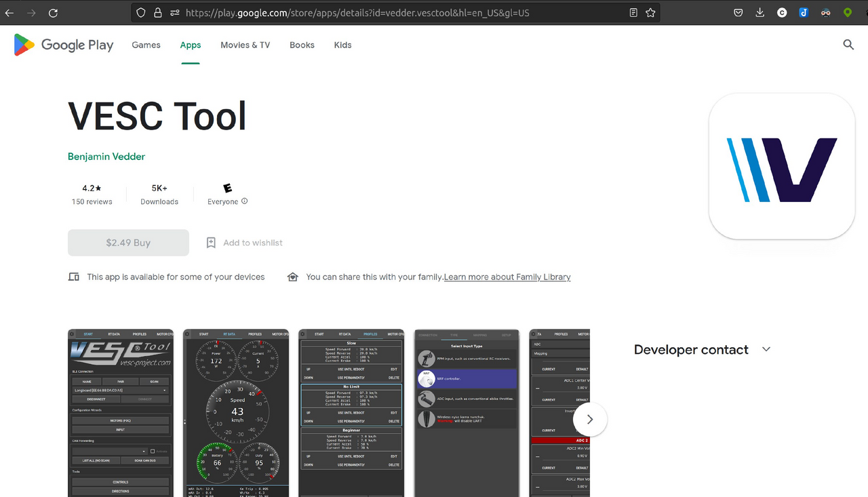
Task: Expand Developer contact section
Action: 766,349
